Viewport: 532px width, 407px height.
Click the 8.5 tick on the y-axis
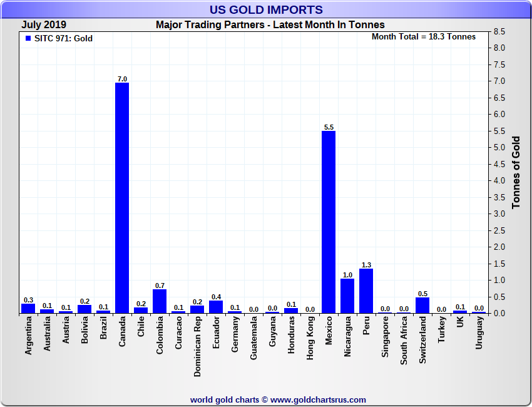(499, 31)
